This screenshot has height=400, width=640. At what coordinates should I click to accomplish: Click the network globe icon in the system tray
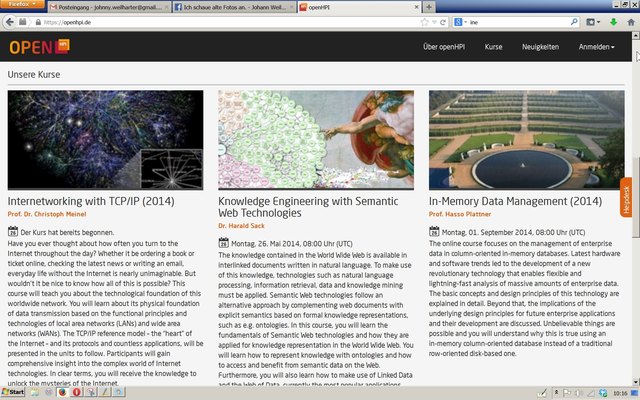click(x=603, y=393)
